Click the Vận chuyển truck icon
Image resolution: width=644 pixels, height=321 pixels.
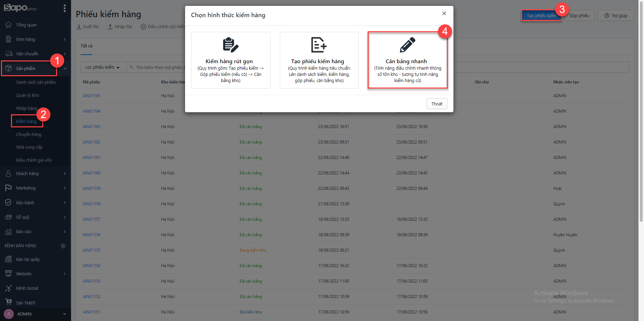point(9,54)
